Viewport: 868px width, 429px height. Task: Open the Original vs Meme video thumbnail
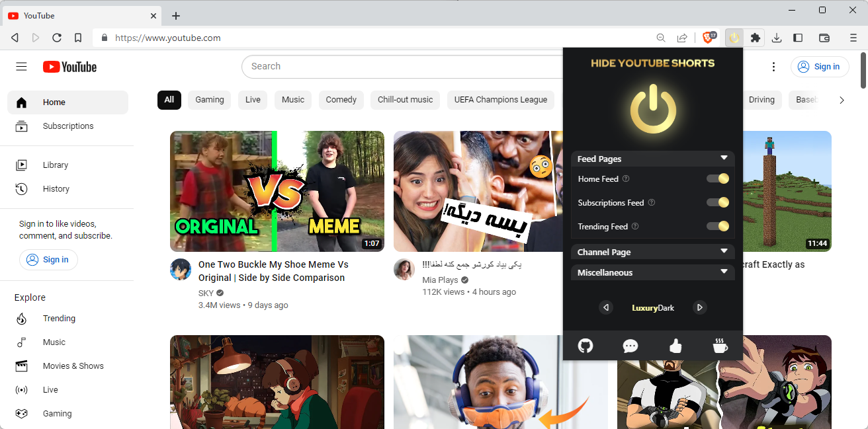tap(277, 191)
